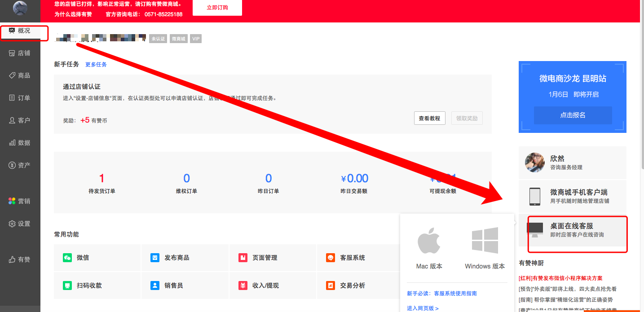
Task: Click 领取奖励 button
Action: (467, 119)
